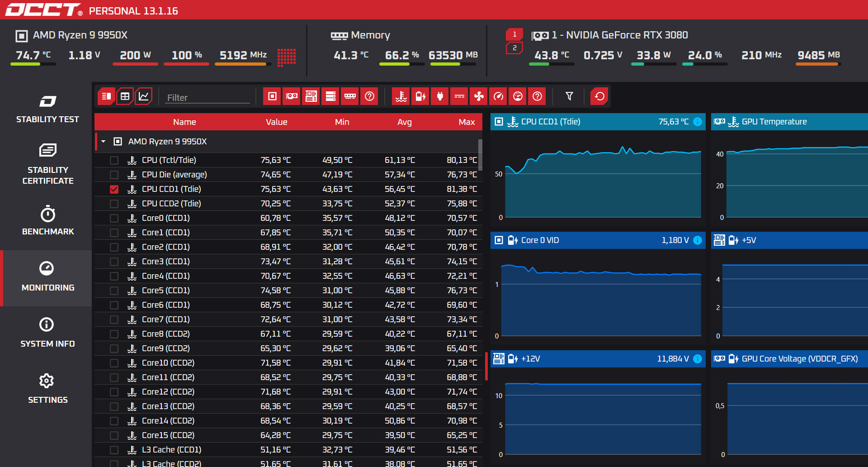
Task: Toggle motherboard sensor filter icon
Action: click(311, 96)
